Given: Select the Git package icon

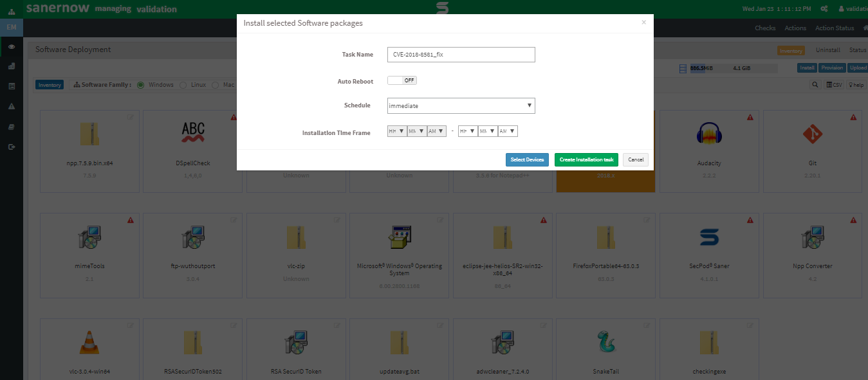Looking at the screenshot, I should (x=813, y=133).
